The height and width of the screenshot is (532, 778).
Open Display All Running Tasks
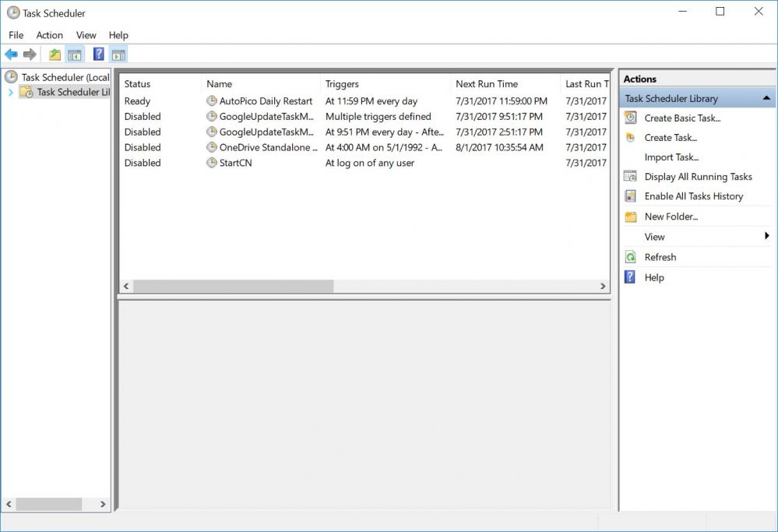(699, 176)
